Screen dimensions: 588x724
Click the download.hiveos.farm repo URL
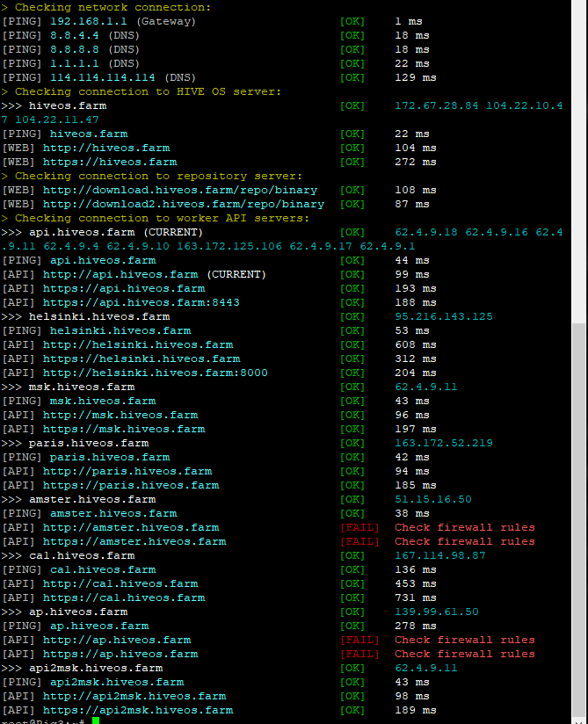(180, 191)
